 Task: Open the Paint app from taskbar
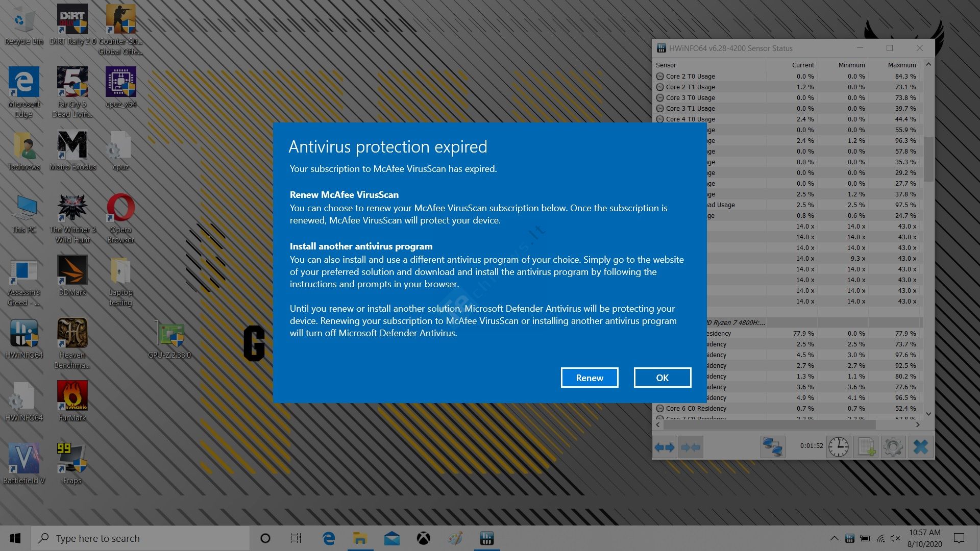(x=455, y=538)
